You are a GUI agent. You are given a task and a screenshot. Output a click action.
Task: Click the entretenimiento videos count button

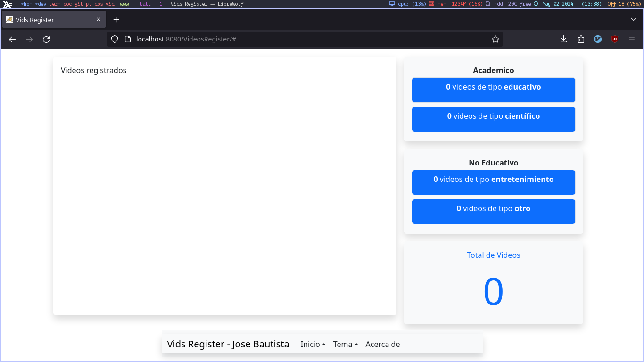493,182
